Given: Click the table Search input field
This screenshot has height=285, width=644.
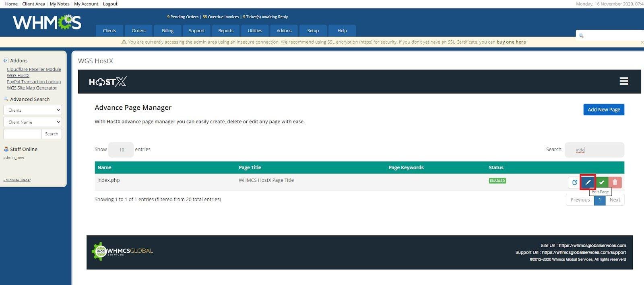Looking at the screenshot, I should (x=594, y=150).
